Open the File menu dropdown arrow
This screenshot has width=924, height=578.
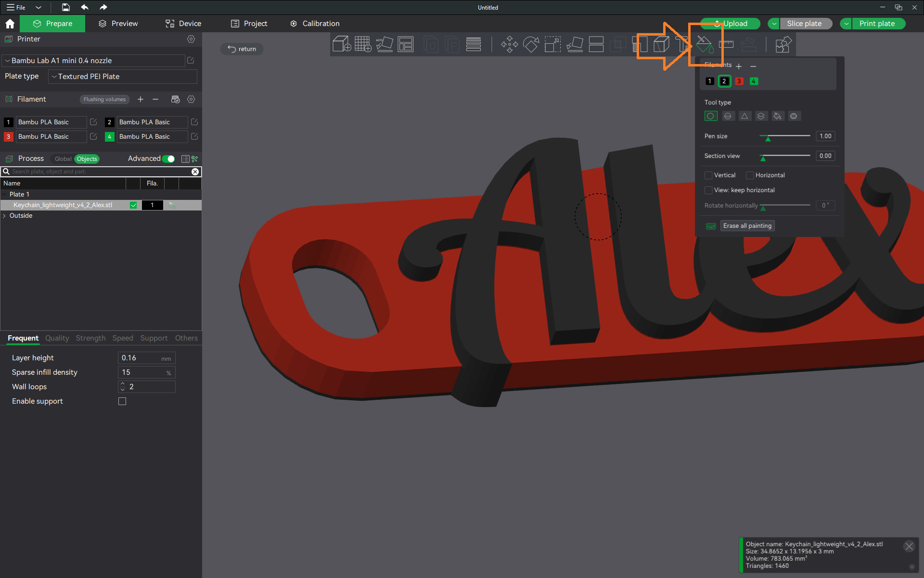pos(38,7)
